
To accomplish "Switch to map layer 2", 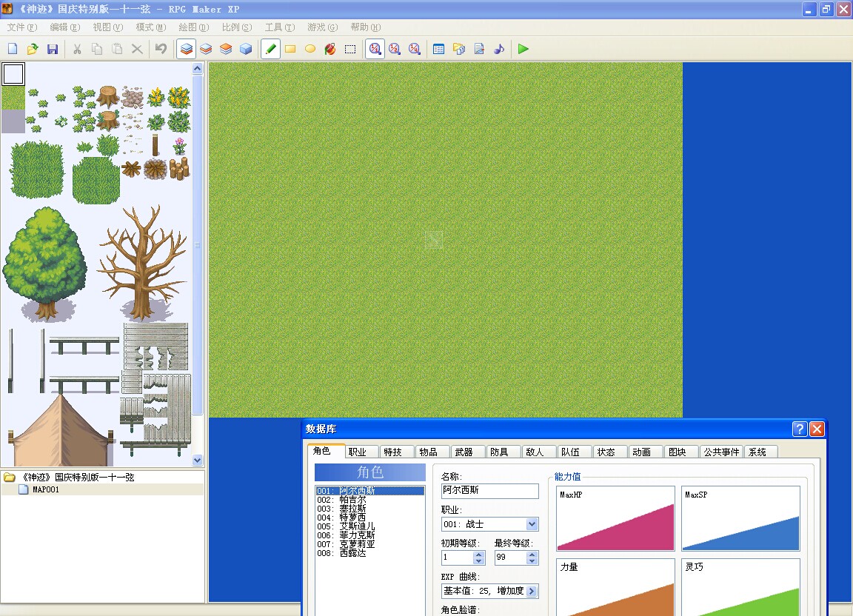I will tap(206, 49).
